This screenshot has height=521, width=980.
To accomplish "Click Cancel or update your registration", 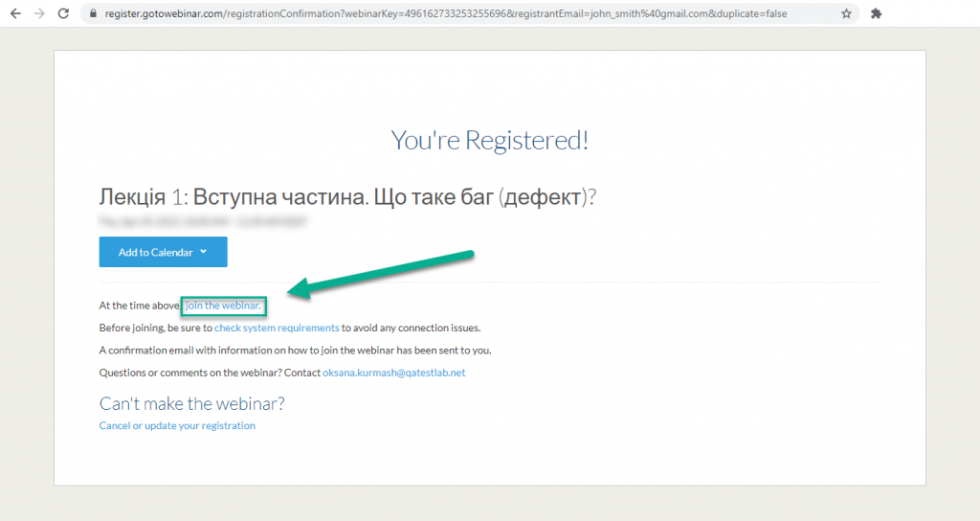I will tap(177, 425).
